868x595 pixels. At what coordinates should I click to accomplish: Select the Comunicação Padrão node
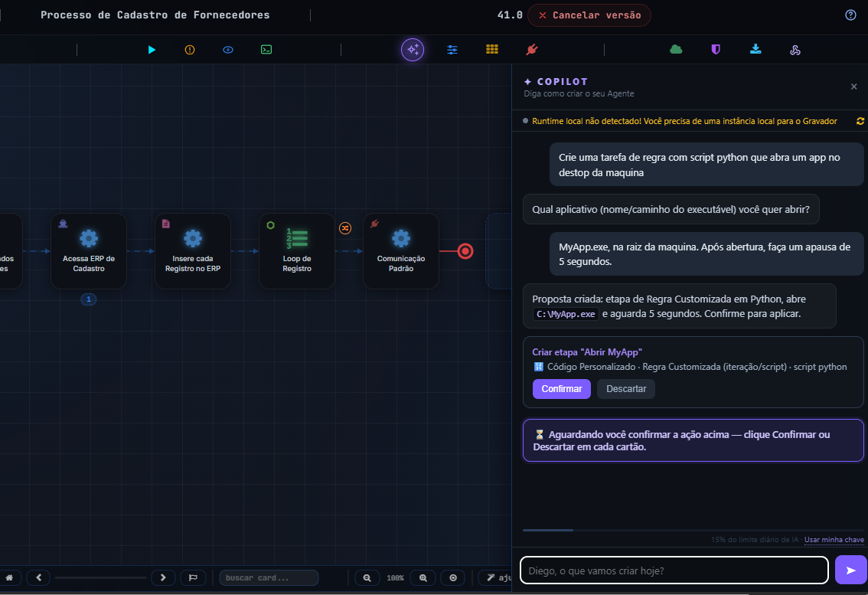pyautogui.click(x=401, y=251)
